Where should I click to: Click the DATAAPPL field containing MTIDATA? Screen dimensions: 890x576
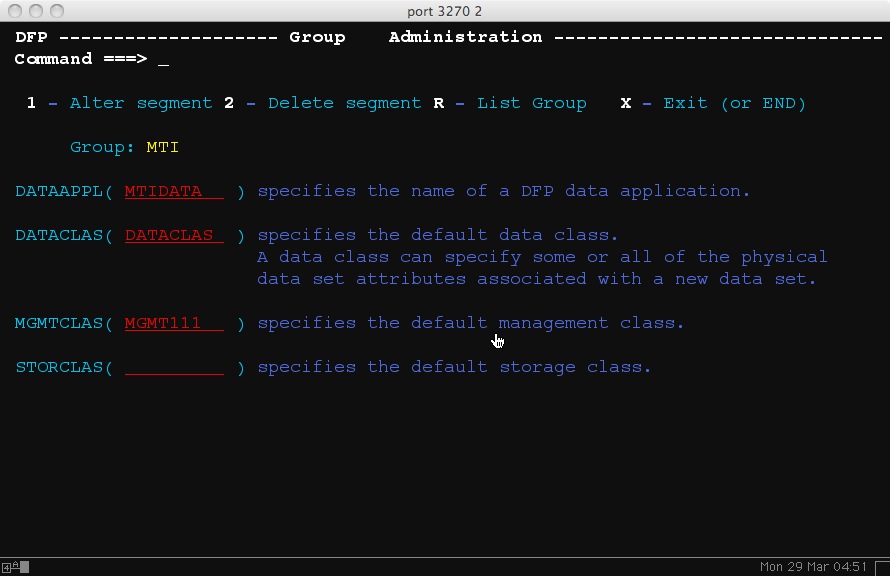click(174, 191)
